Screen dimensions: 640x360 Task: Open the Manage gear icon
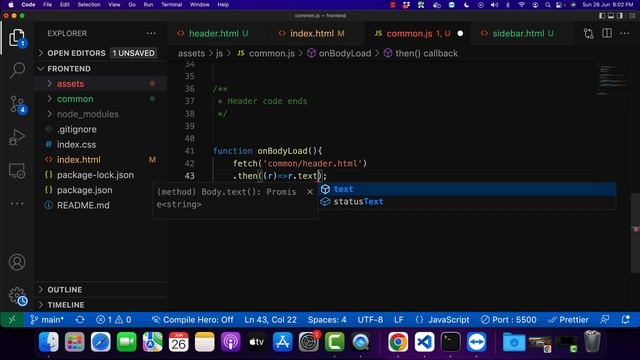(17, 296)
